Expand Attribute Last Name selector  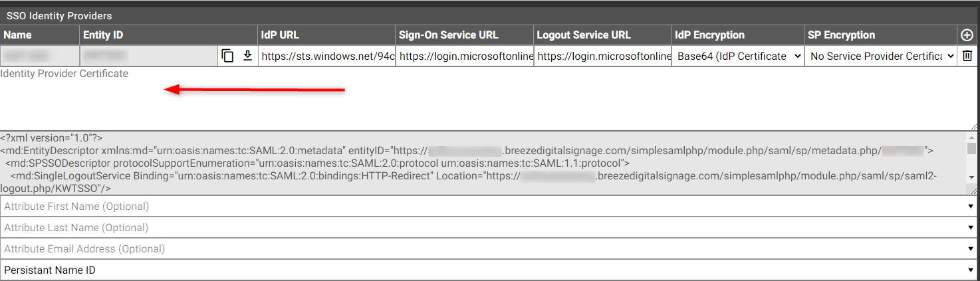(x=489, y=228)
